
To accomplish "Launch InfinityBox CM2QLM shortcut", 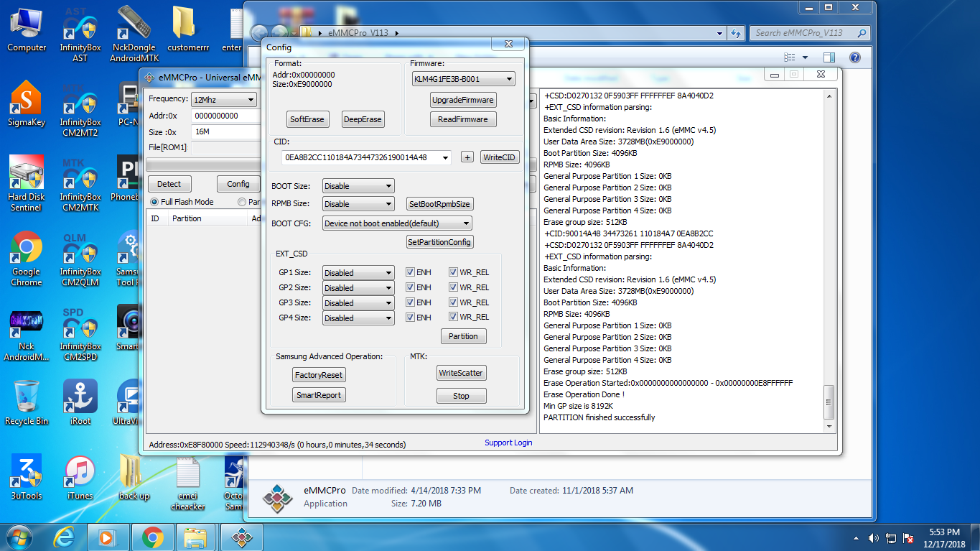I will click(80, 259).
